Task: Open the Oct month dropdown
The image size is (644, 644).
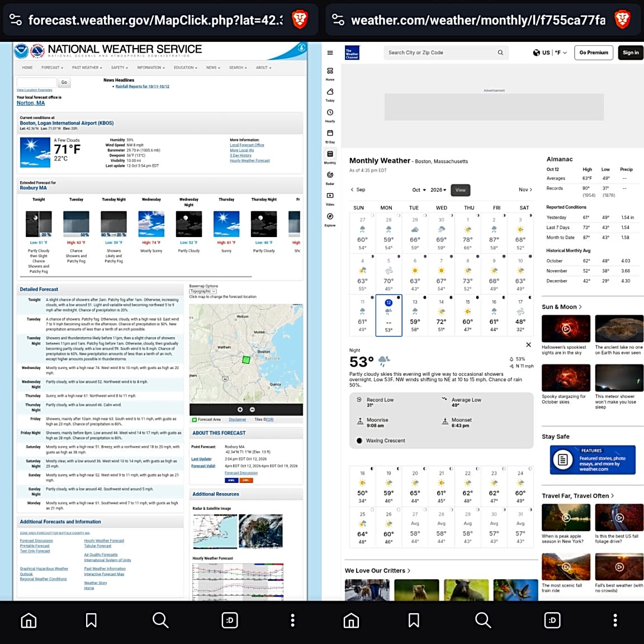Action: tap(419, 190)
